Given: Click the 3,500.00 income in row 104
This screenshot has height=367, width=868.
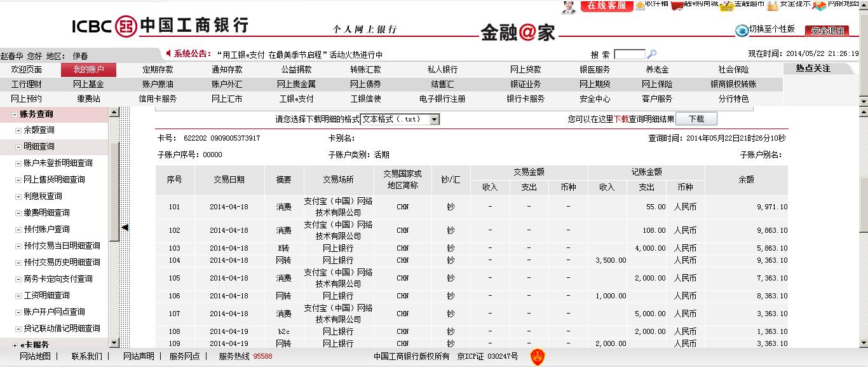Looking at the screenshot, I should click(x=611, y=260).
